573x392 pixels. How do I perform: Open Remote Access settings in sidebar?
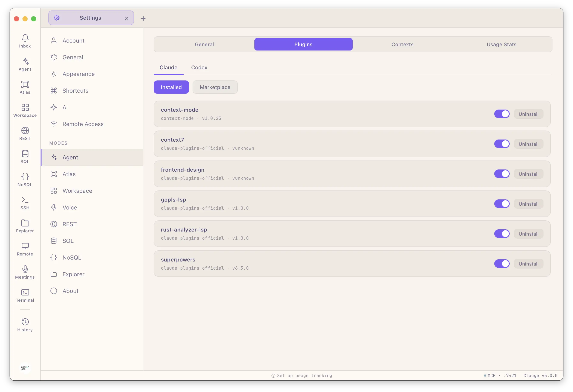[x=92, y=124]
